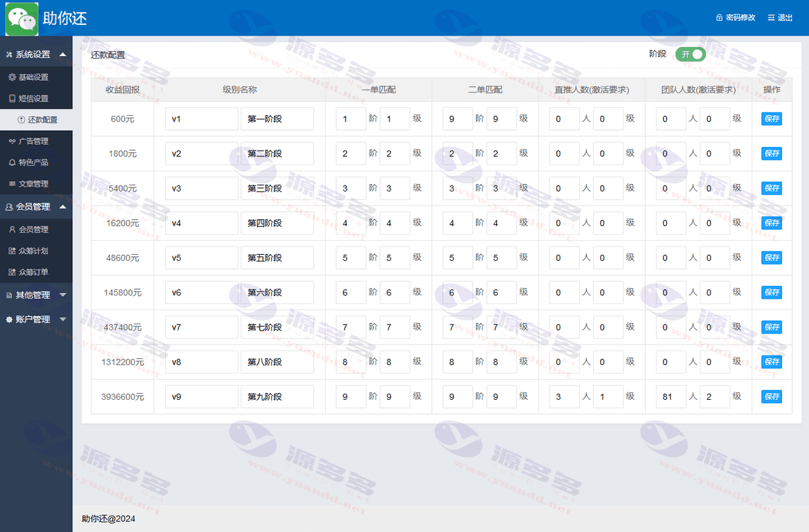This screenshot has width=809, height=532.
Task: Save the 145800元 row
Action: tap(772, 292)
